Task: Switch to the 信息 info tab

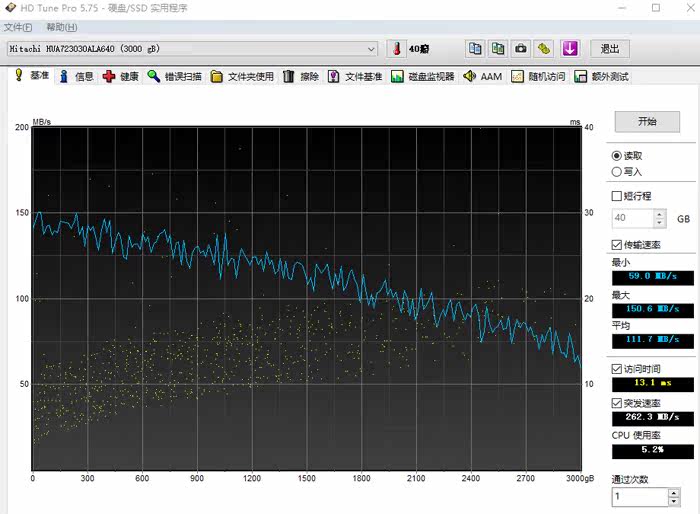Action: [x=76, y=76]
